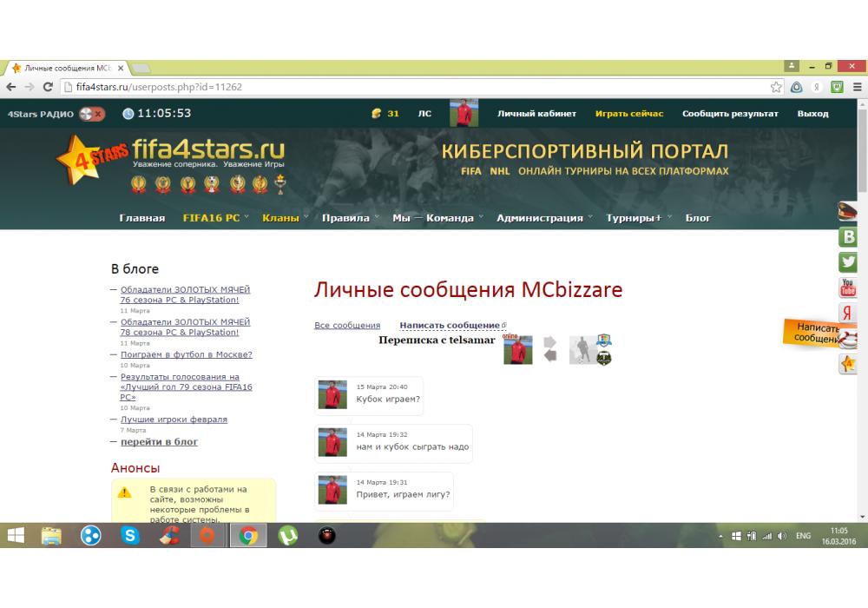Open the YouTube side icon
868x608 pixels.
pos(847,287)
